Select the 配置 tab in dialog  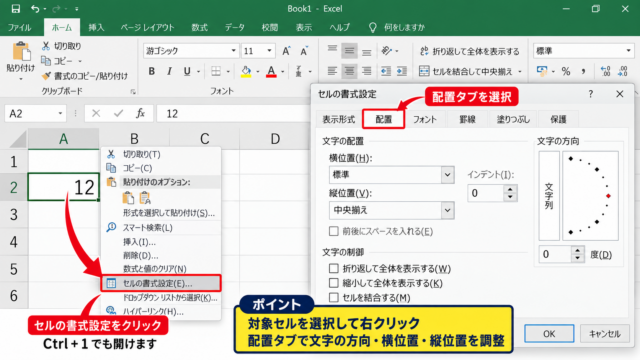(384, 119)
